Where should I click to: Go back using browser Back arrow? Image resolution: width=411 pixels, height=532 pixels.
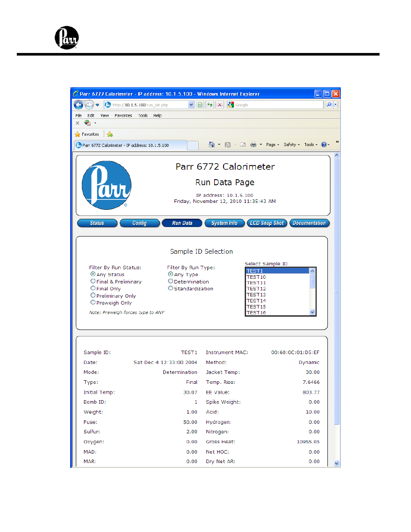pyautogui.click(x=78, y=105)
